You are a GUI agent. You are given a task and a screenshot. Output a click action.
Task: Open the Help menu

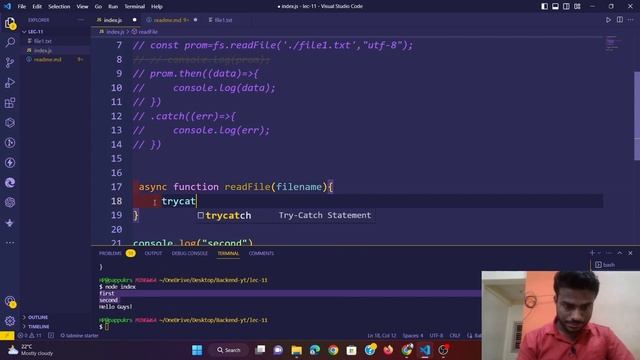click(x=157, y=7)
